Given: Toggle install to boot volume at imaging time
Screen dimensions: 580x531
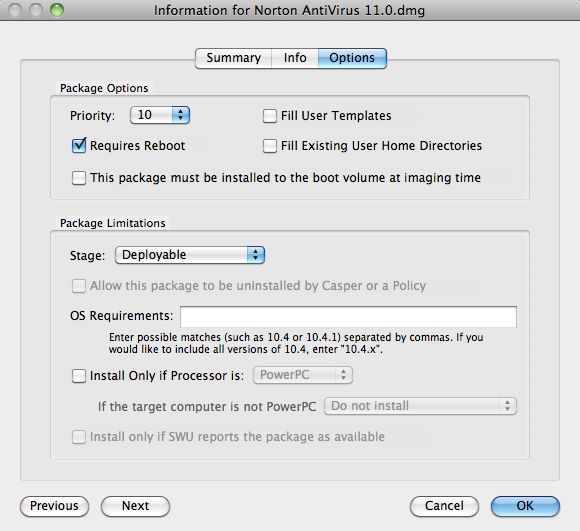Looking at the screenshot, I should coord(79,178).
